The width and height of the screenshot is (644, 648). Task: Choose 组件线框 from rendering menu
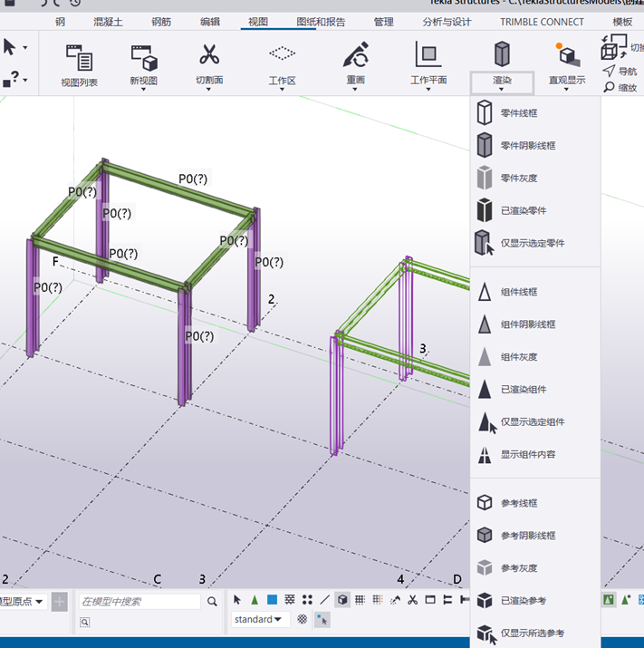click(535, 292)
